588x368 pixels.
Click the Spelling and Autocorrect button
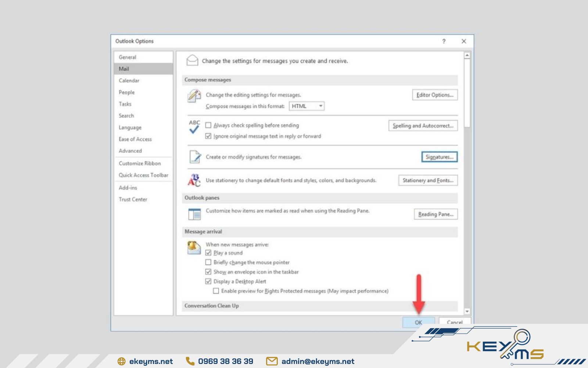click(x=423, y=126)
